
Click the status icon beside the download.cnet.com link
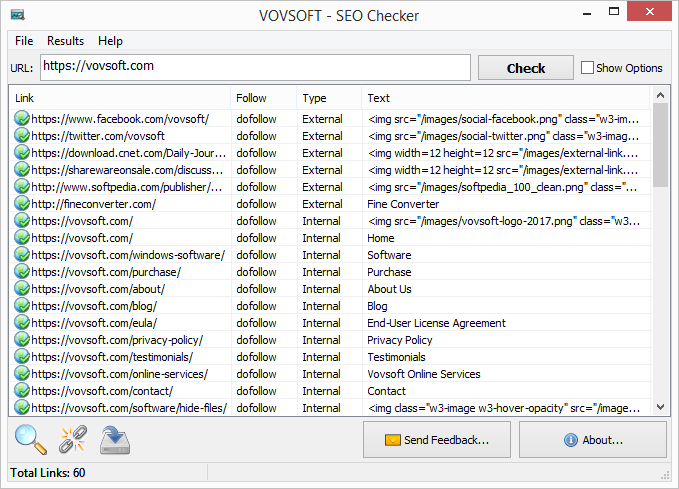pyautogui.click(x=22, y=152)
